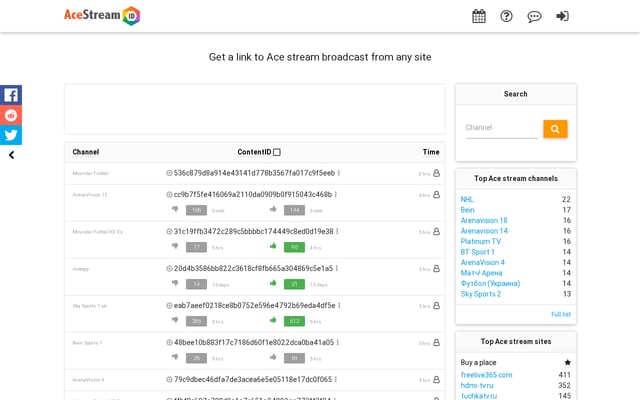Image resolution: width=640 pixels, height=400 pixels.
Task: Thumbs down the 20d4b3586bb822c stream
Action: 175,283
